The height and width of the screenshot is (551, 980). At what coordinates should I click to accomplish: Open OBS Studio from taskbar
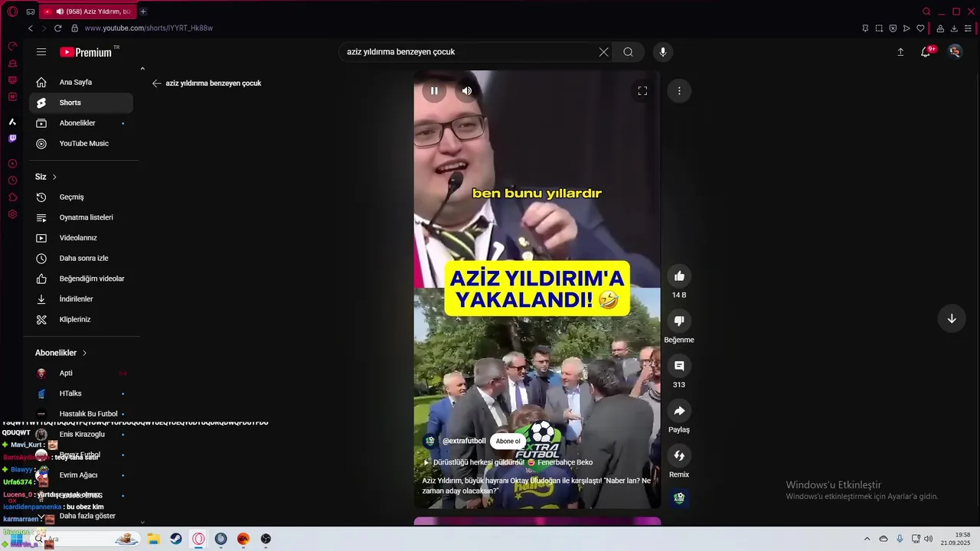(x=266, y=539)
